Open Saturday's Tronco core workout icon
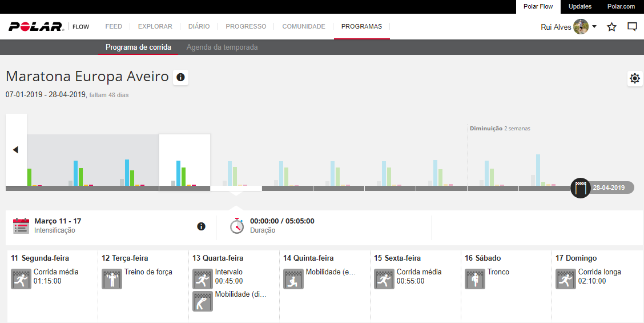Image resolution: width=644 pixels, height=323 pixels. (475, 279)
